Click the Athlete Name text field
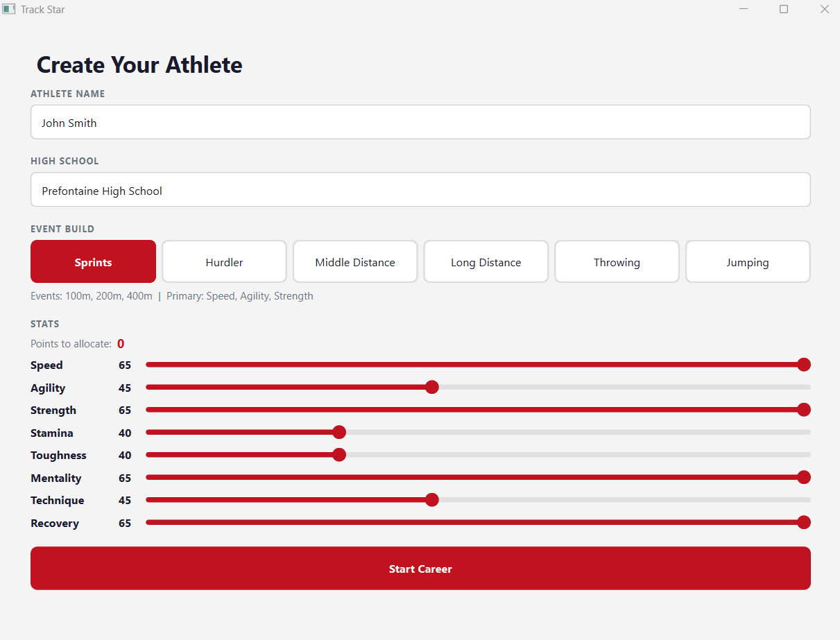The width and height of the screenshot is (840, 640). 420,123
